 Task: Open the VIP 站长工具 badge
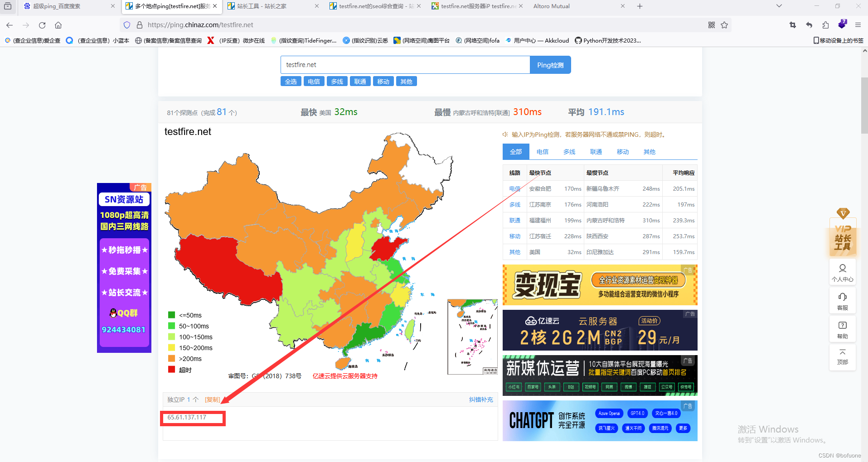(843, 232)
